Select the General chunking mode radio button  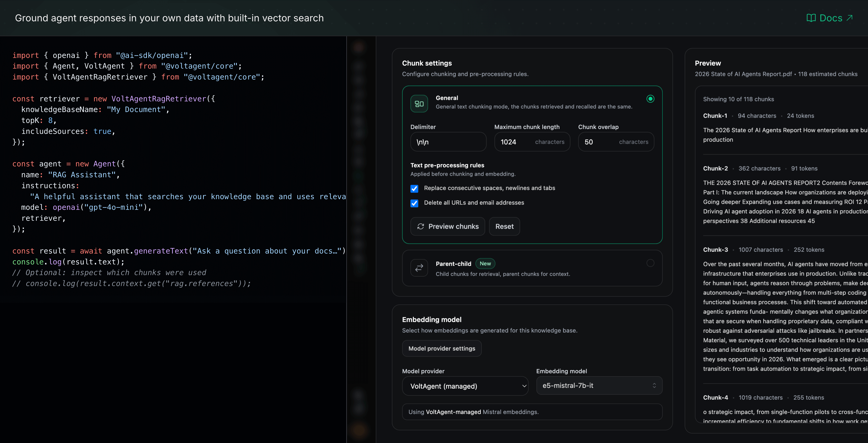(650, 99)
